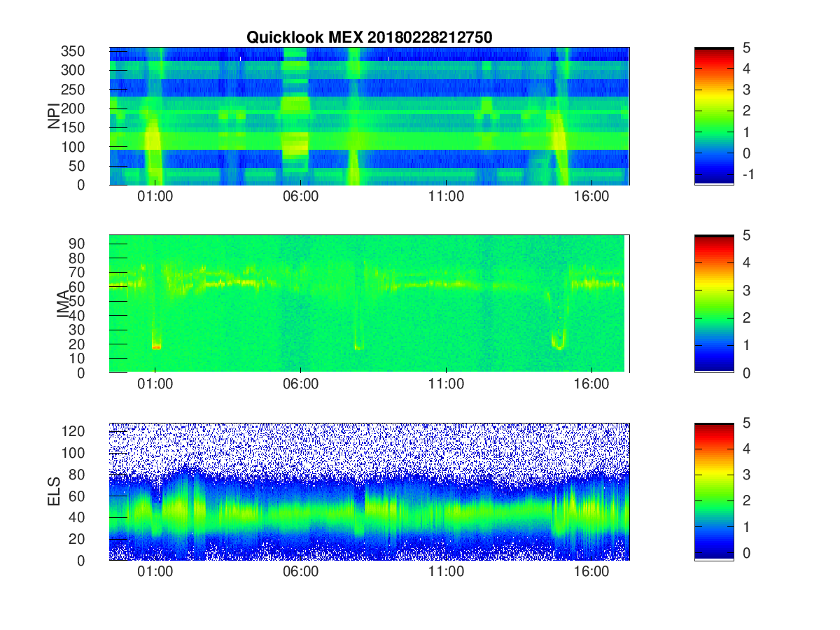
Task: Click the 16:00 time label under NPI panel
Action: point(591,197)
